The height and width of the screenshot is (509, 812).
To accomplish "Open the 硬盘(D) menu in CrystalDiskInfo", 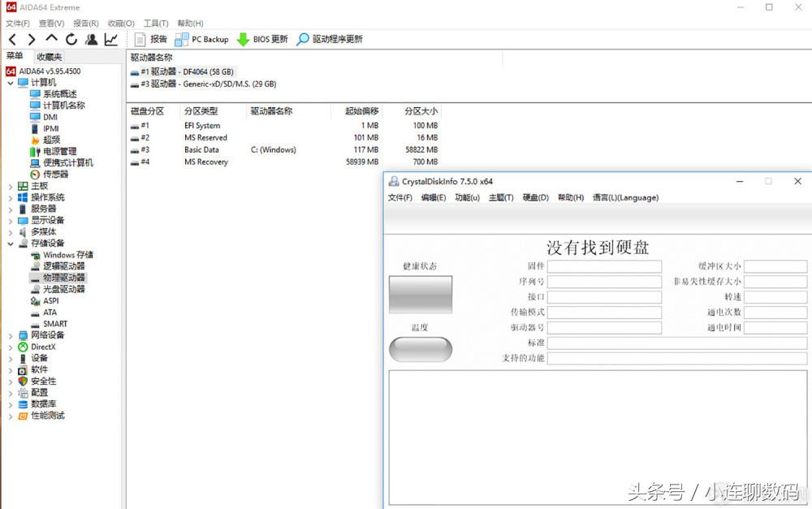I will [x=533, y=197].
